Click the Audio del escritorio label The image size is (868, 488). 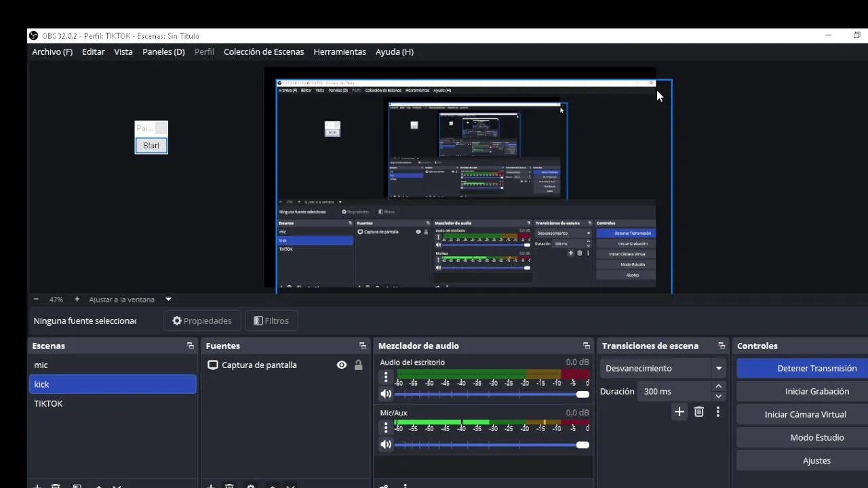point(412,362)
